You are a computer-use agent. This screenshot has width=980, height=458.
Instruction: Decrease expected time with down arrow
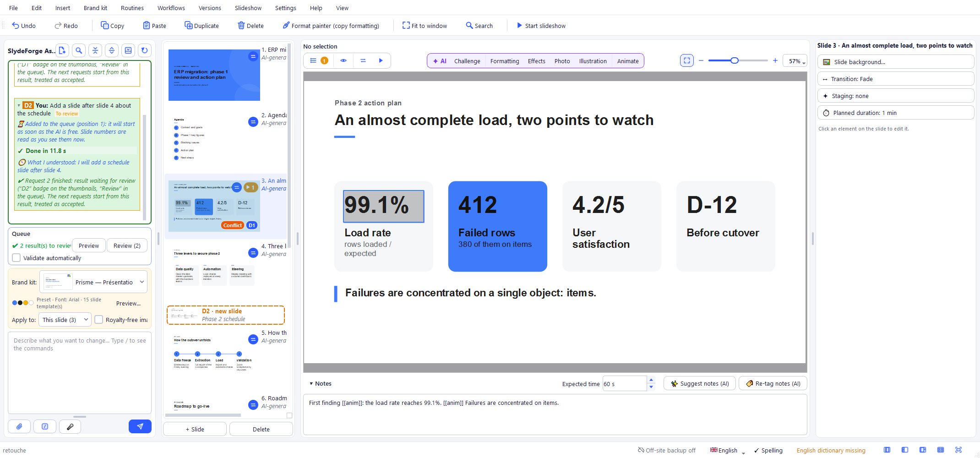pos(651,387)
